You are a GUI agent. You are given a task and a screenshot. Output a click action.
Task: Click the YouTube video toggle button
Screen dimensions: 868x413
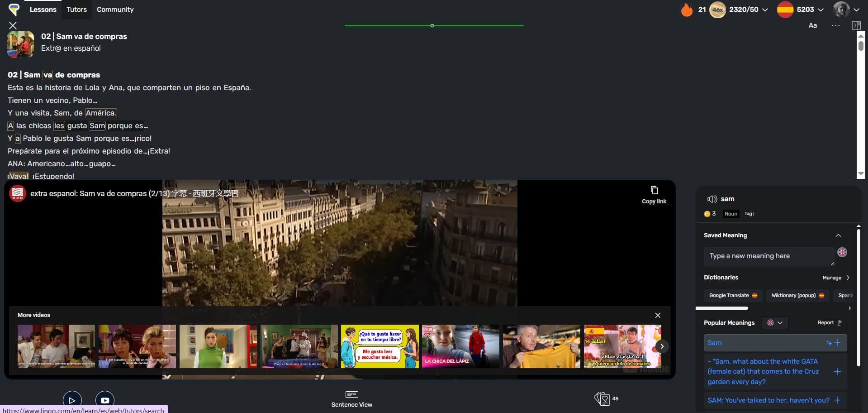105,400
